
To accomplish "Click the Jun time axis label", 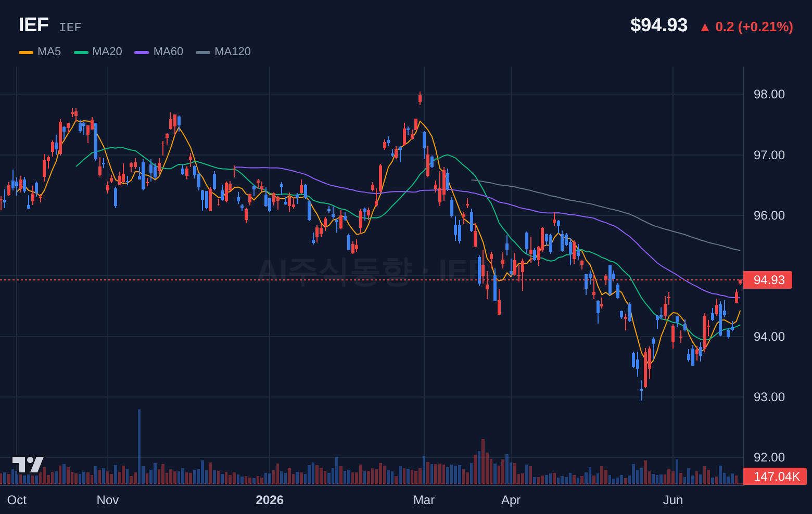I will click(x=673, y=500).
